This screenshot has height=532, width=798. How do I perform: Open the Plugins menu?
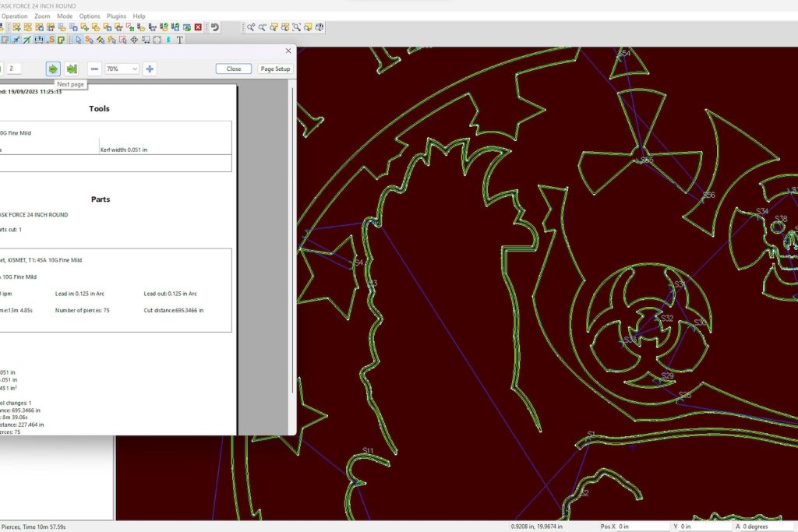click(116, 16)
